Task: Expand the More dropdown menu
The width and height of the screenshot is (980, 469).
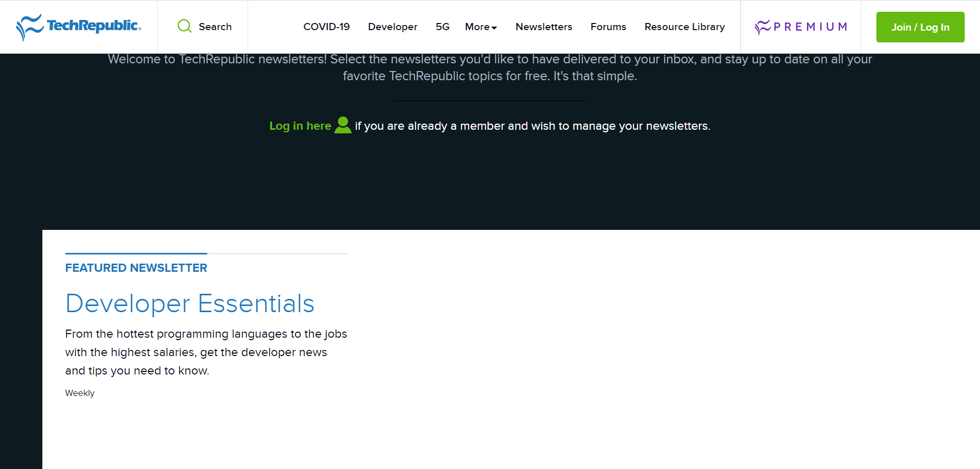Action: [481, 27]
